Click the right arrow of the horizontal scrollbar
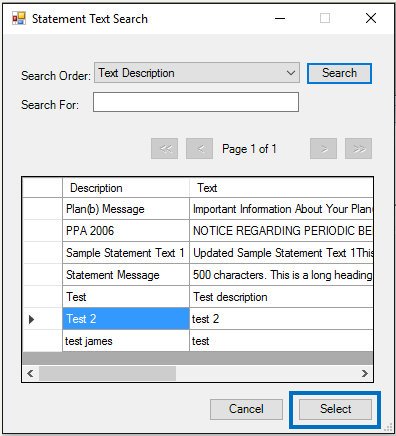This screenshot has height=436, width=396. 365,373
